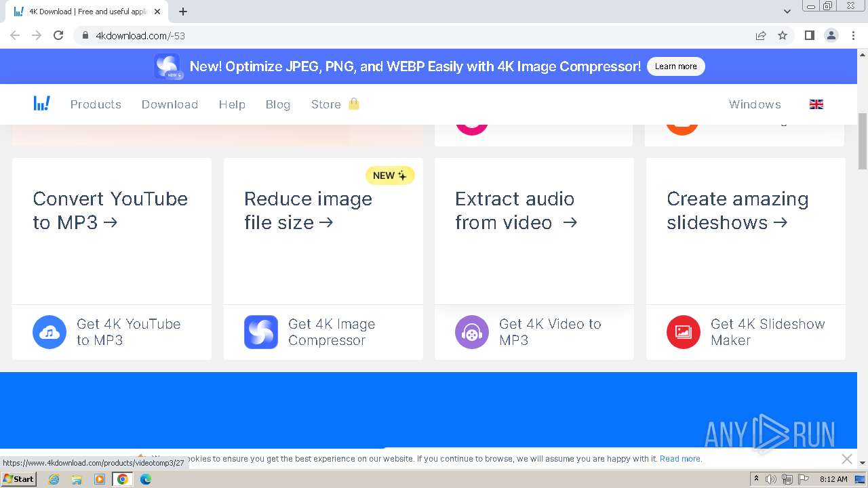This screenshot has width=868, height=488.
Task: Click the Start button
Action: (x=18, y=479)
